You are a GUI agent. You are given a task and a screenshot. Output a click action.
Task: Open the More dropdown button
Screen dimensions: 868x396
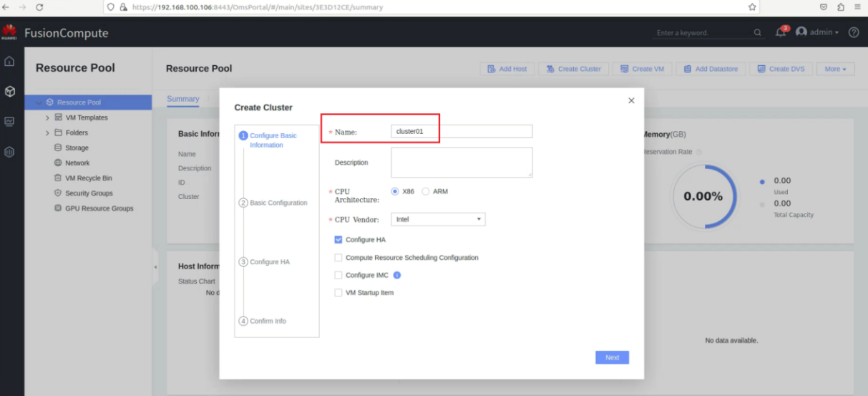(x=835, y=69)
